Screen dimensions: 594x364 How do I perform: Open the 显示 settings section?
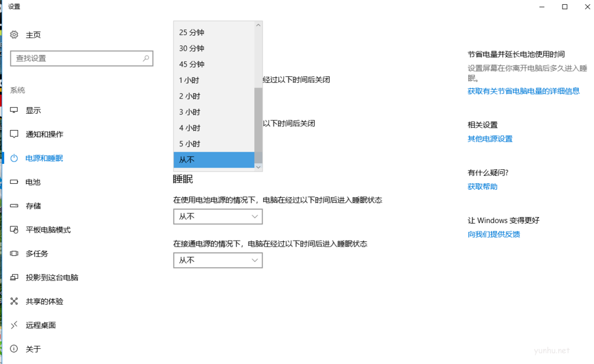33,110
